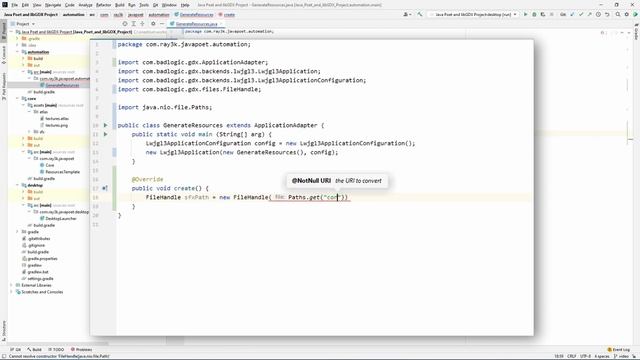This screenshot has height=360, width=640.
Task: Open the Build tool window at bottom
Action: click(x=34, y=349)
